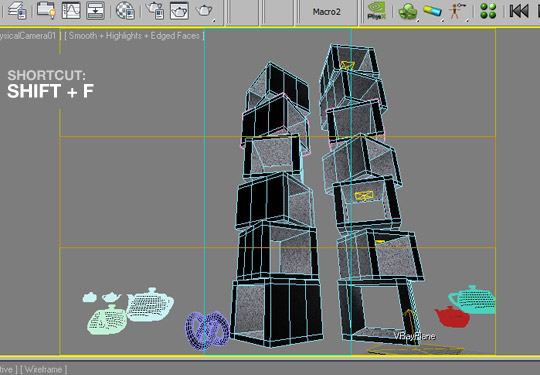This screenshot has width=540, height=375.
Task: Run the Macro2 toolbar button
Action: tap(326, 12)
